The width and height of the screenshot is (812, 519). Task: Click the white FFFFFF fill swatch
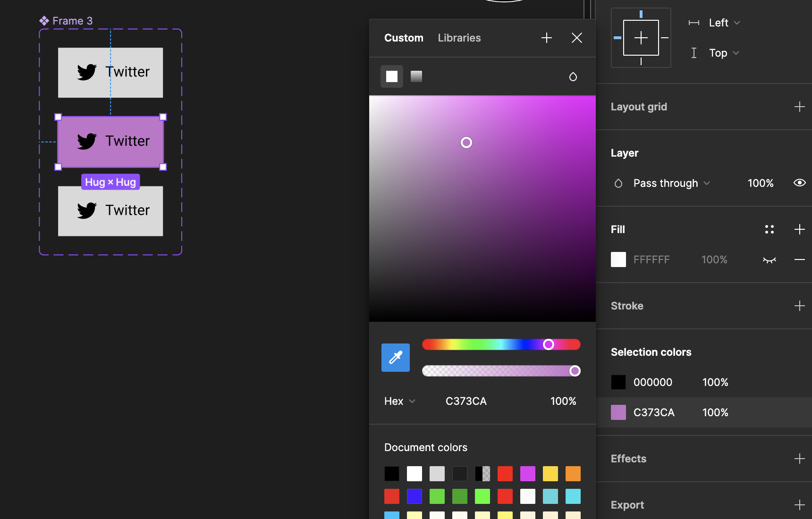pos(618,259)
